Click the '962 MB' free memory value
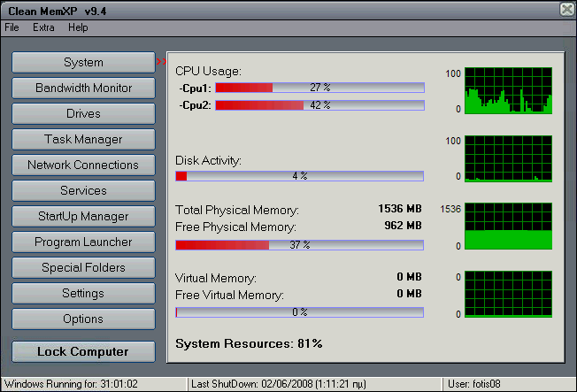 [403, 226]
